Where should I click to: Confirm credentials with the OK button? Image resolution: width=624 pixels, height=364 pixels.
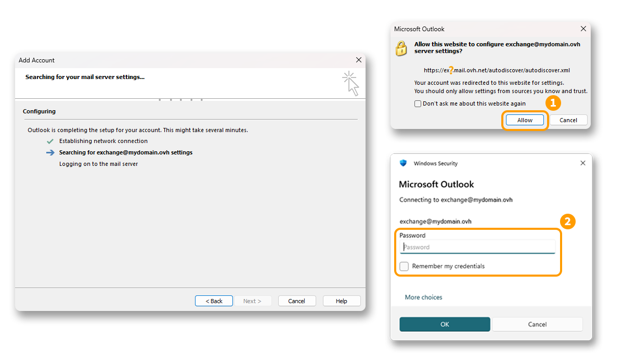(445, 324)
